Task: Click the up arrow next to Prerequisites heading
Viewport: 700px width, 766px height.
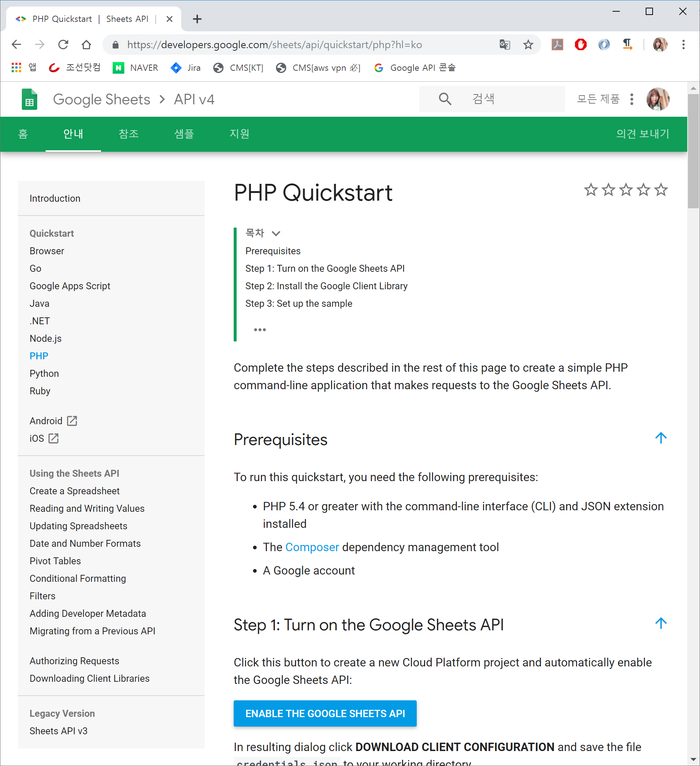Action: point(661,438)
